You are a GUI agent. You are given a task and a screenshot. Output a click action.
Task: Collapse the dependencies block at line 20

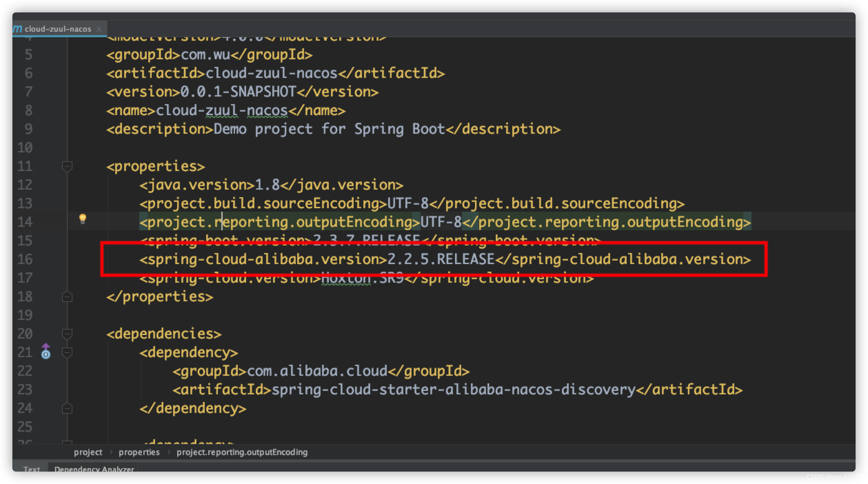[67, 334]
